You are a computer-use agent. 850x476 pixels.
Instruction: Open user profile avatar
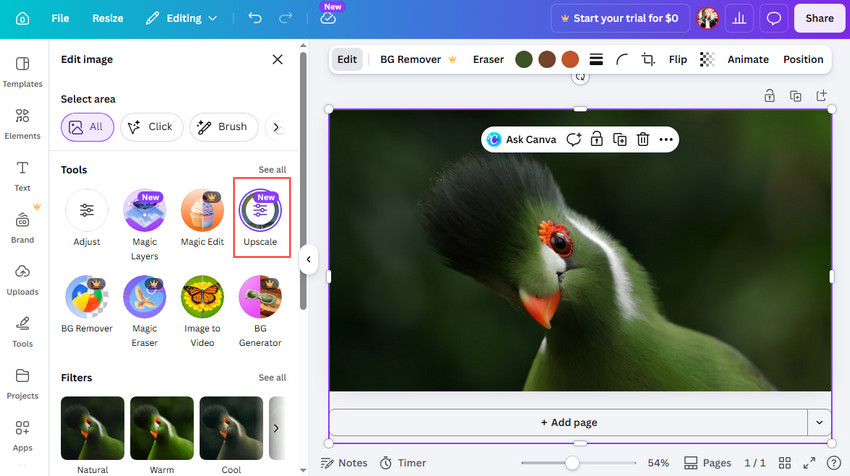[x=707, y=18]
